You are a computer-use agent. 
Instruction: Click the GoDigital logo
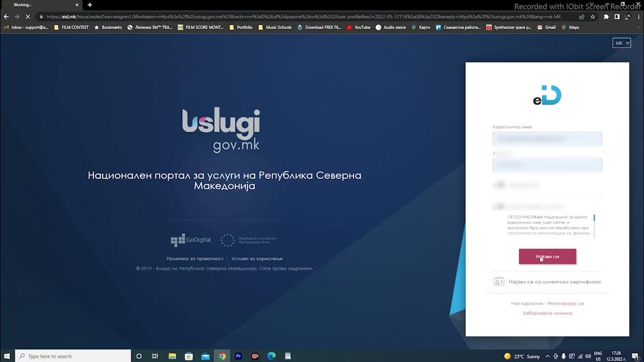[x=191, y=240]
